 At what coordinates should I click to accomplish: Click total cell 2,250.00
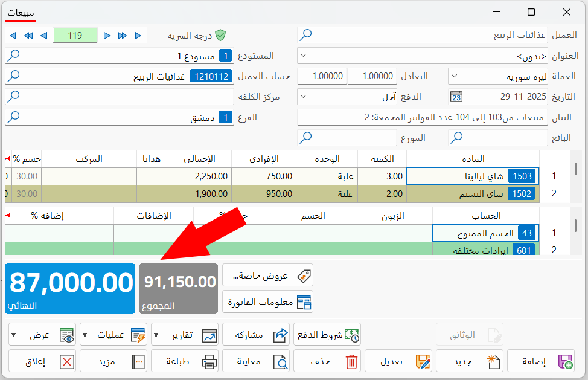click(x=199, y=176)
